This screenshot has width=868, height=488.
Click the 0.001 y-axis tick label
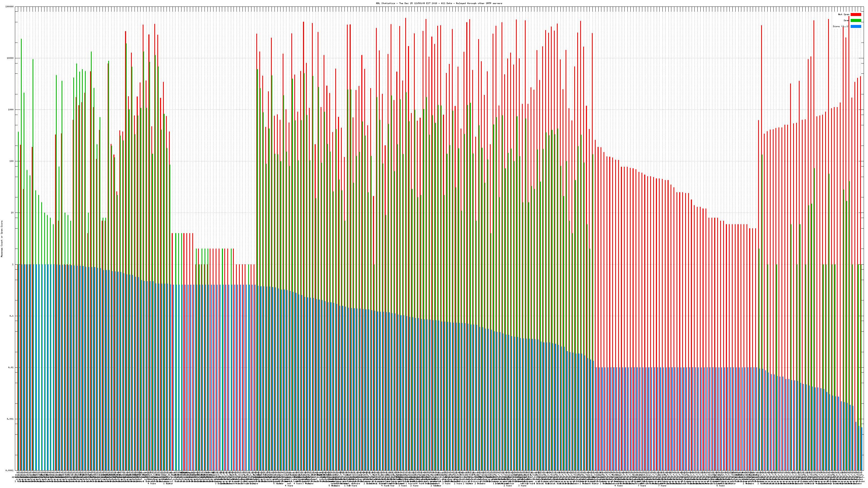coord(11,419)
